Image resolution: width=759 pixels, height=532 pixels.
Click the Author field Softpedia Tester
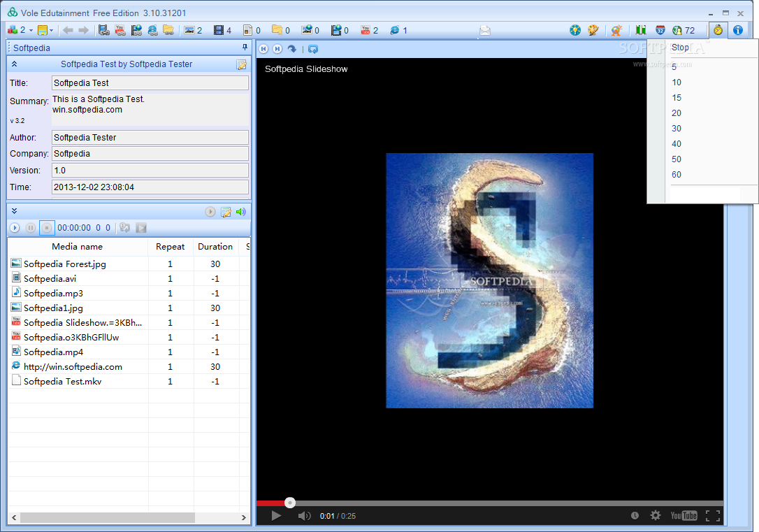pyautogui.click(x=150, y=138)
